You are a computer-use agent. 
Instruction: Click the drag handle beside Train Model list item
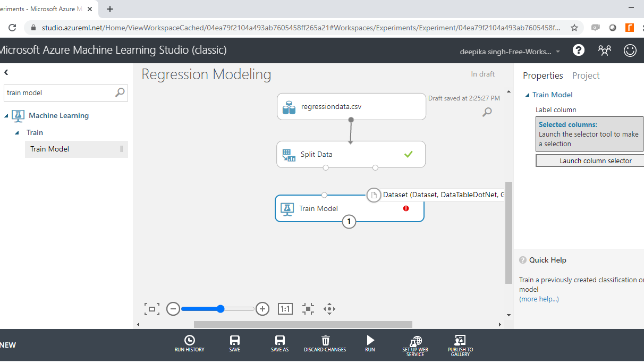(x=121, y=149)
